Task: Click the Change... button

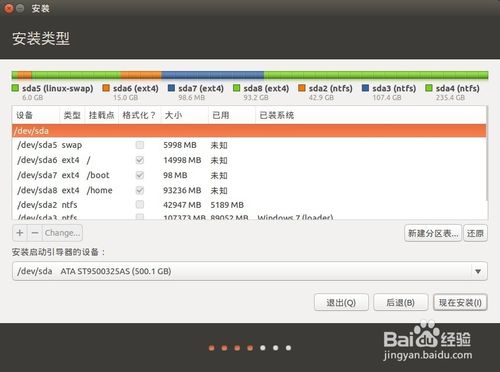Action: (x=62, y=233)
